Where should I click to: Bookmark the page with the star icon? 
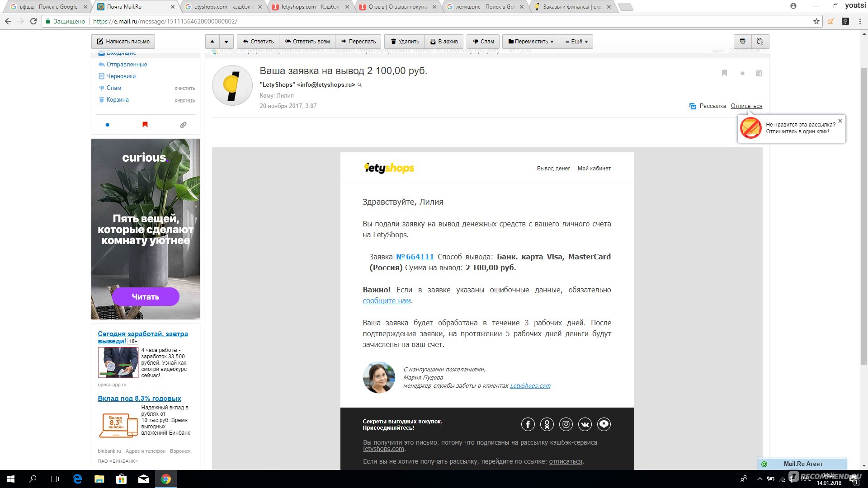pos(816,21)
